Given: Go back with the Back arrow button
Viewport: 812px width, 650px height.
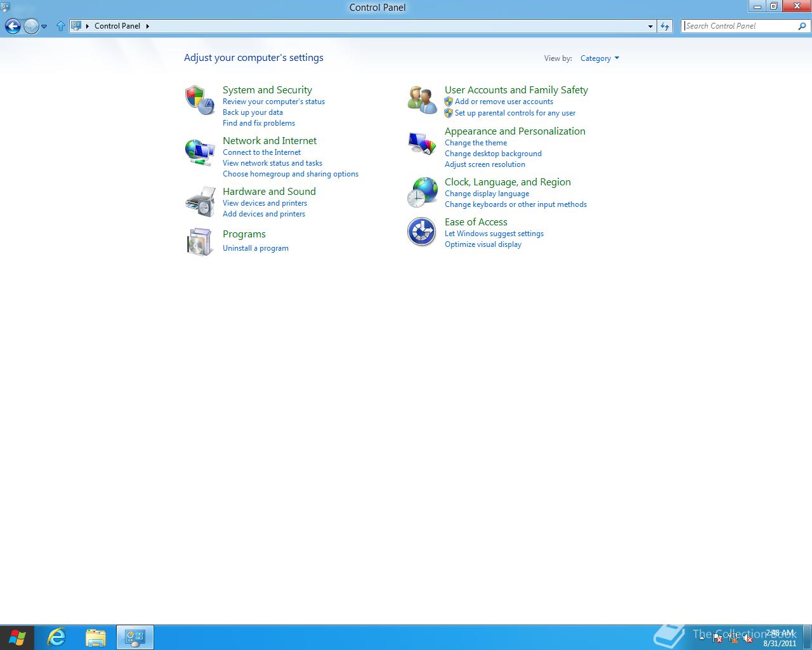Looking at the screenshot, I should click(13, 26).
